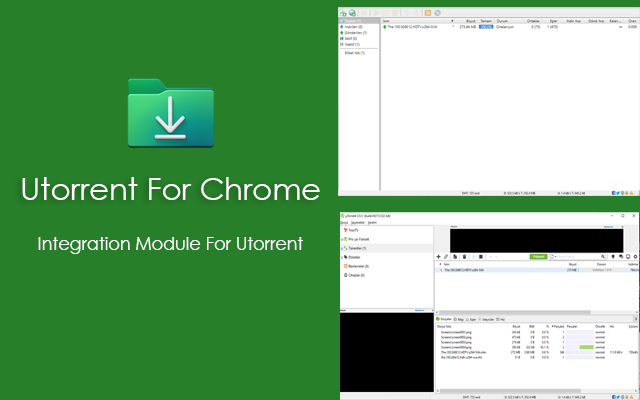The width and height of the screenshot is (640, 400).
Task: Click horizontal scrollbar under lower torrent list
Action: click(514, 313)
